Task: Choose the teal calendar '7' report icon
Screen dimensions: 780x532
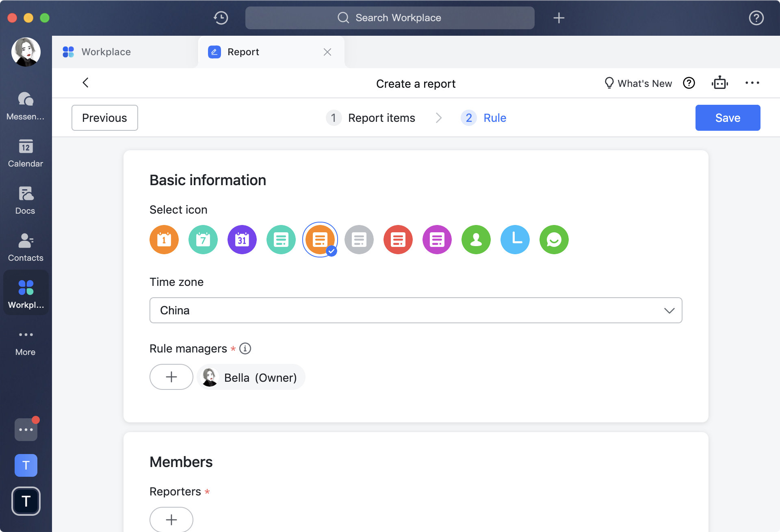Action: [x=203, y=240]
